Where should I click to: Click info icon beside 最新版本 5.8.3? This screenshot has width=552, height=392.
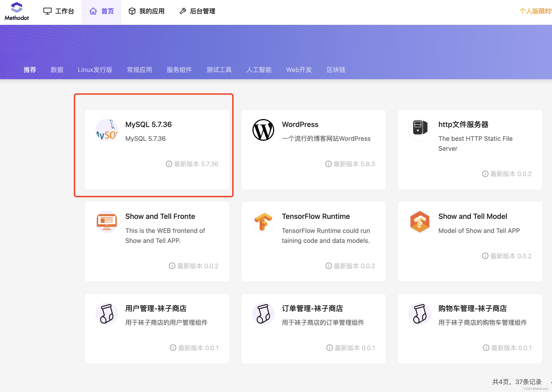(328, 164)
